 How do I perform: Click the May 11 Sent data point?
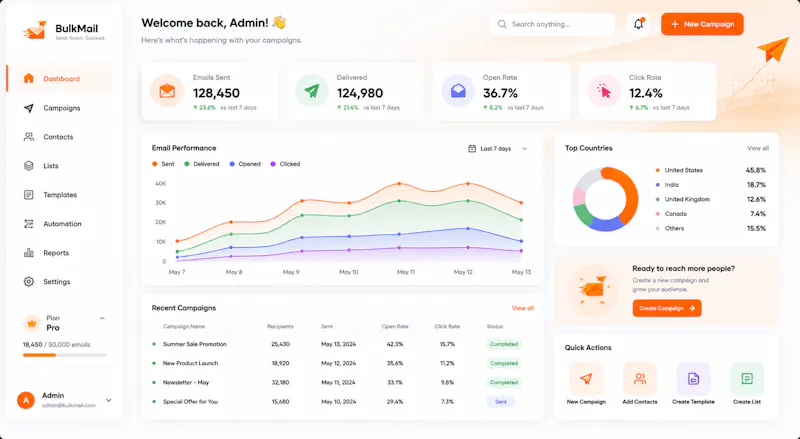click(x=399, y=183)
